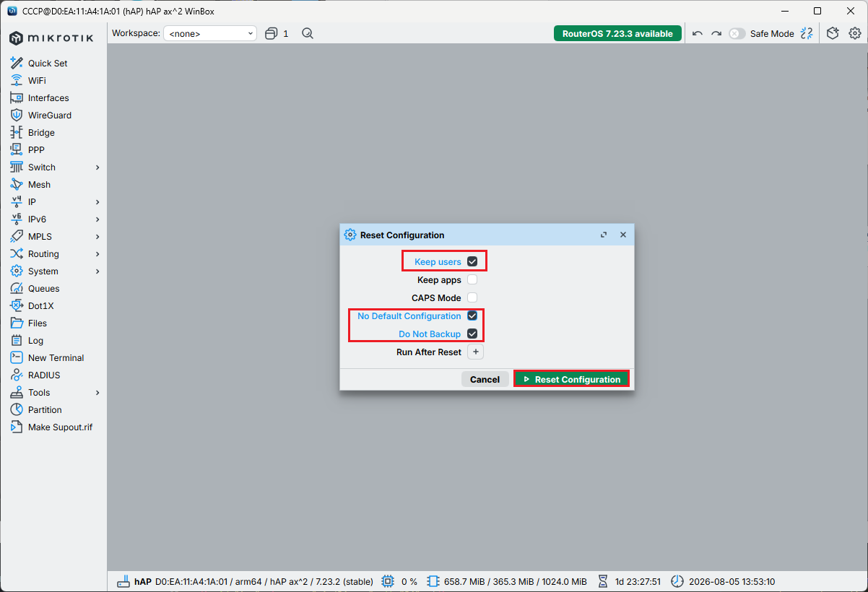Click the Cancel button
This screenshot has height=592, width=868.
pyautogui.click(x=485, y=379)
